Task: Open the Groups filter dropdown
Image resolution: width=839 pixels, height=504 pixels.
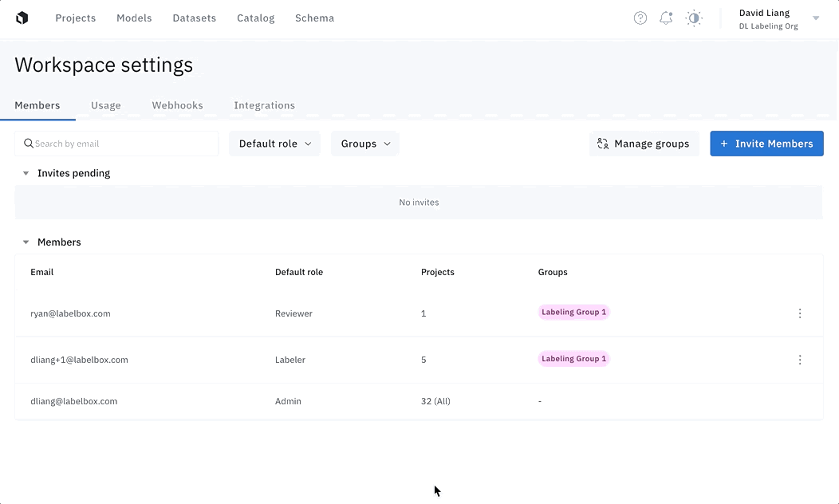Action: (x=365, y=144)
